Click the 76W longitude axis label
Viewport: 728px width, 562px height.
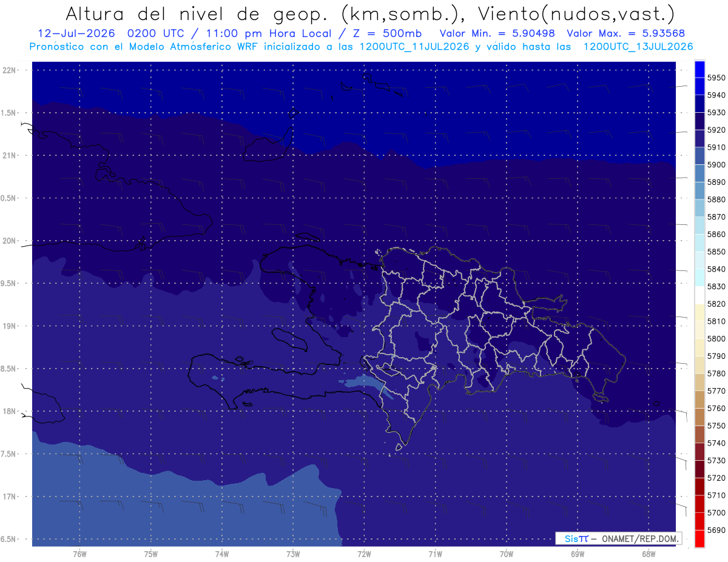coord(79,554)
